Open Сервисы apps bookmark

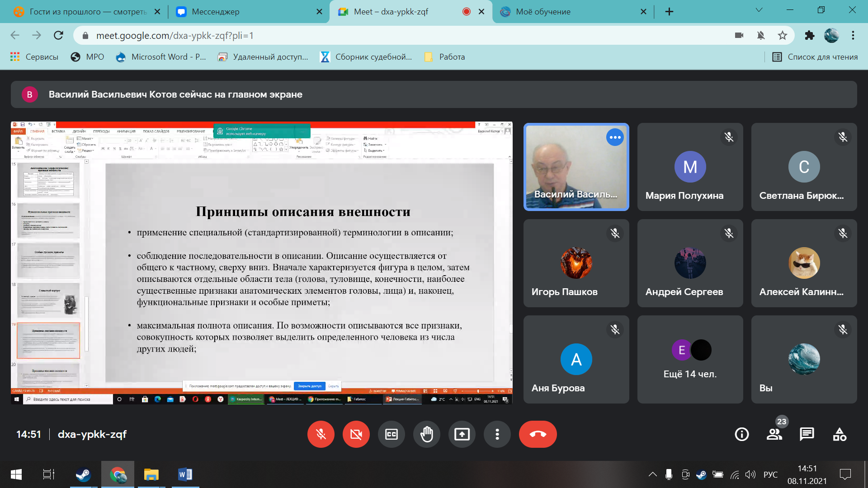tap(34, 57)
